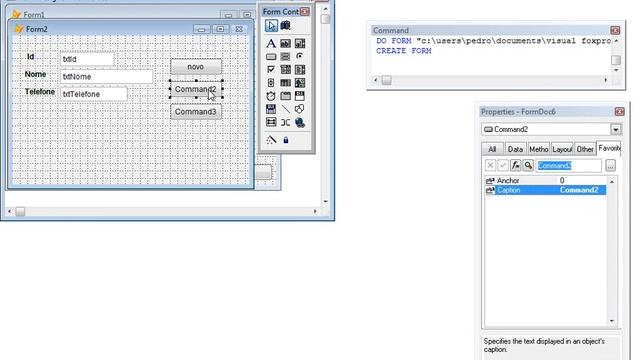Select the Edit Box control tool
This screenshot has width=640, height=360.
coord(300,43)
